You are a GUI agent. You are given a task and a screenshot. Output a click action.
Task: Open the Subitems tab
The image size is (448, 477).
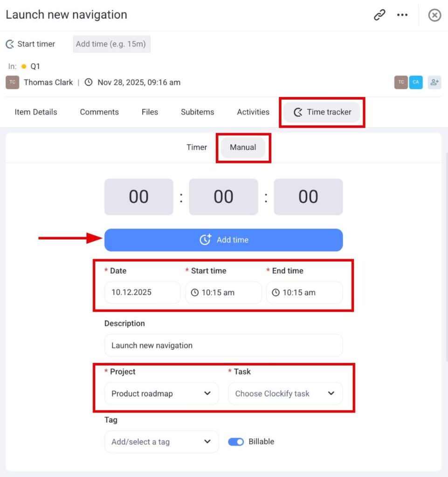197,112
